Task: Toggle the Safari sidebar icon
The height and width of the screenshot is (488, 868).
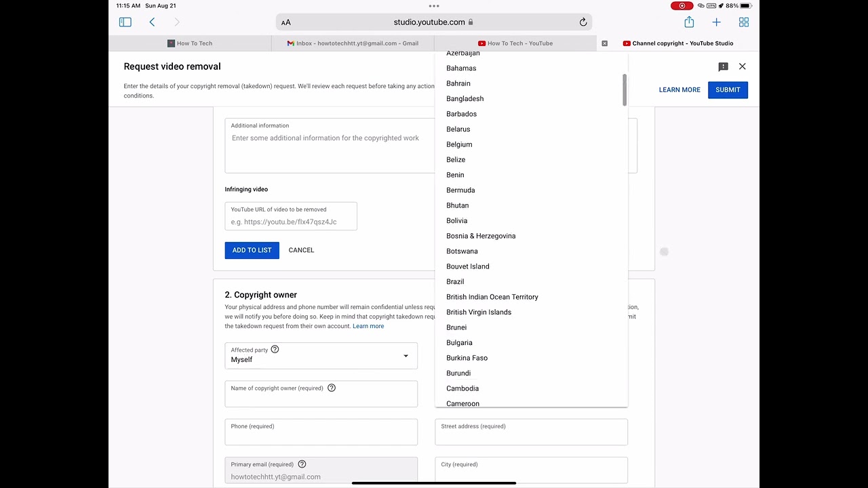Action: pyautogui.click(x=125, y=22)
